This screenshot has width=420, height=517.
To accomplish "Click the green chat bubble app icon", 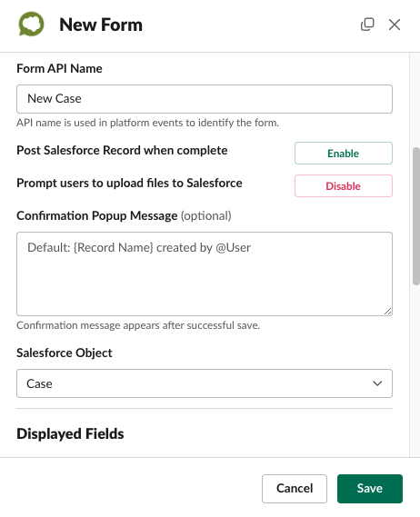I will point(31,24).
